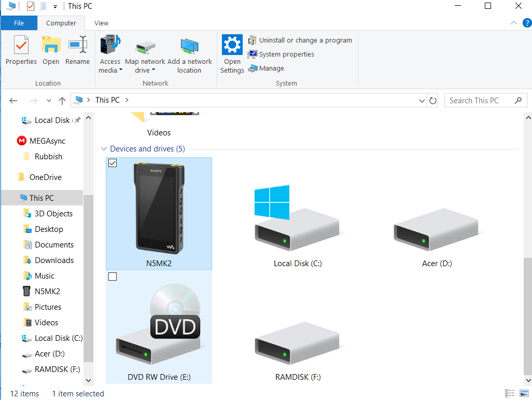
Task: Open Downloads in the sidebar
Action: [x=49, y=260]
